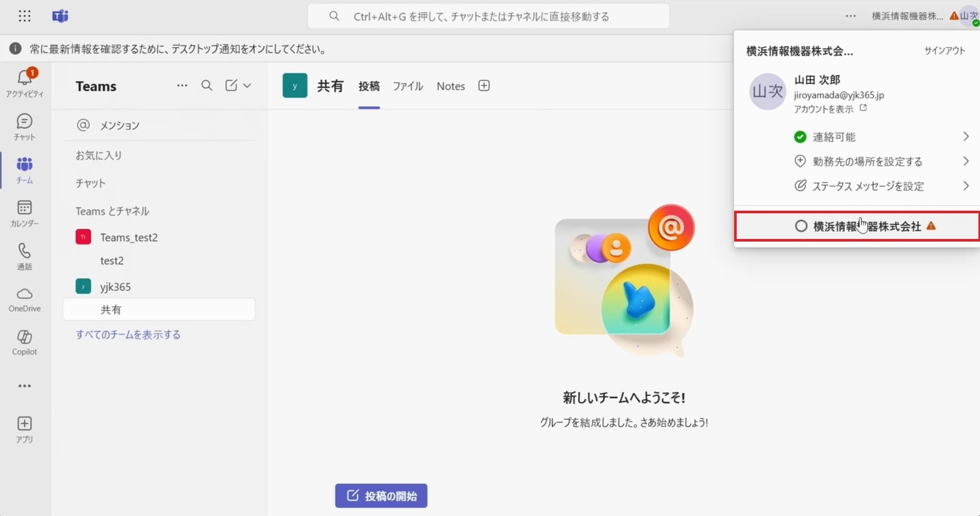The image size is (980, 516).
Task: Open the dropdown arrow next to compose
Action: pos(247,85)
